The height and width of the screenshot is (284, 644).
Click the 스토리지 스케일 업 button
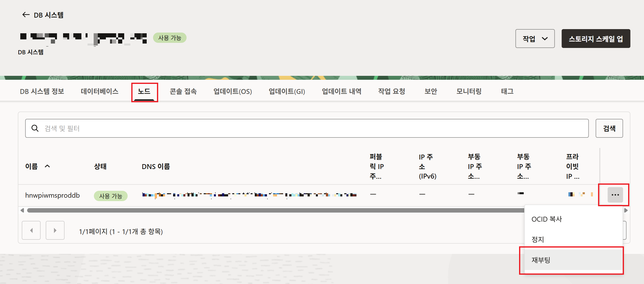[596, 39]
